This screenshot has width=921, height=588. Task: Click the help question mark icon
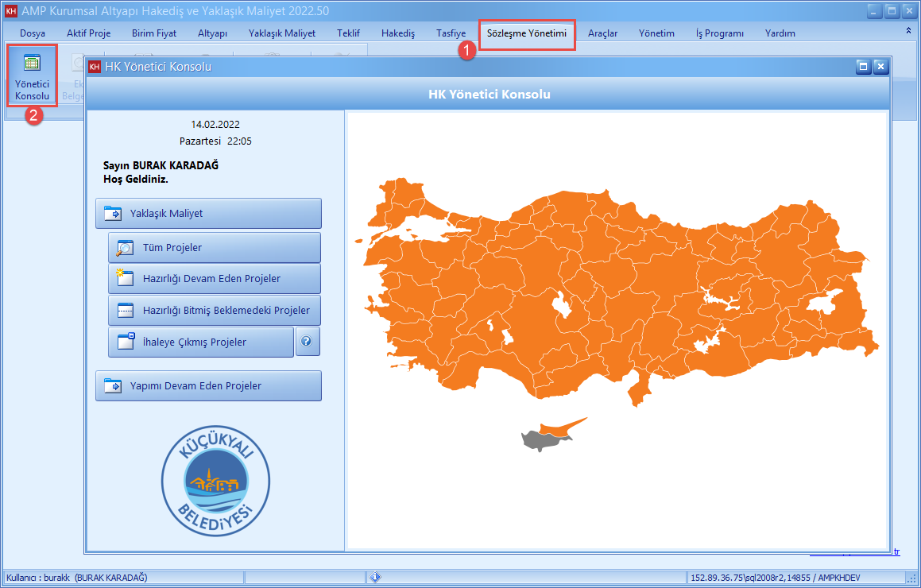point(307,342)
